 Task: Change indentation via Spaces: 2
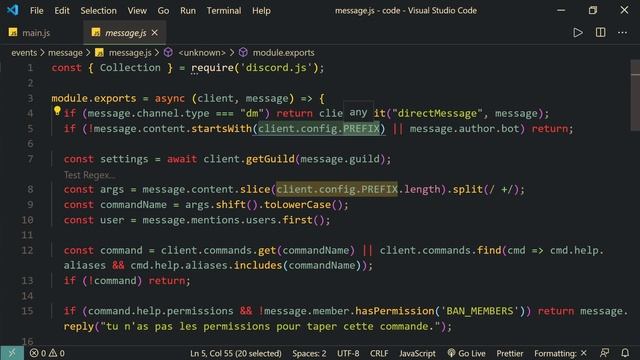309,353
